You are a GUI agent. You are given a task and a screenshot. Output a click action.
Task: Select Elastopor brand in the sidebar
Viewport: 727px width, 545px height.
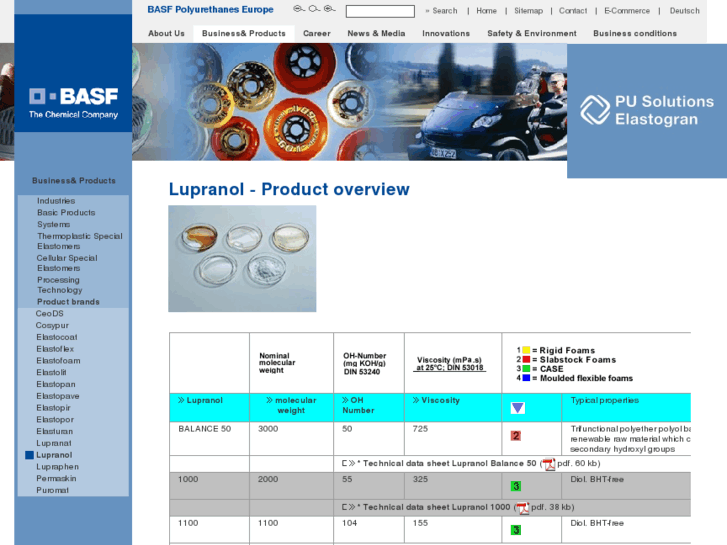point(55,419)
